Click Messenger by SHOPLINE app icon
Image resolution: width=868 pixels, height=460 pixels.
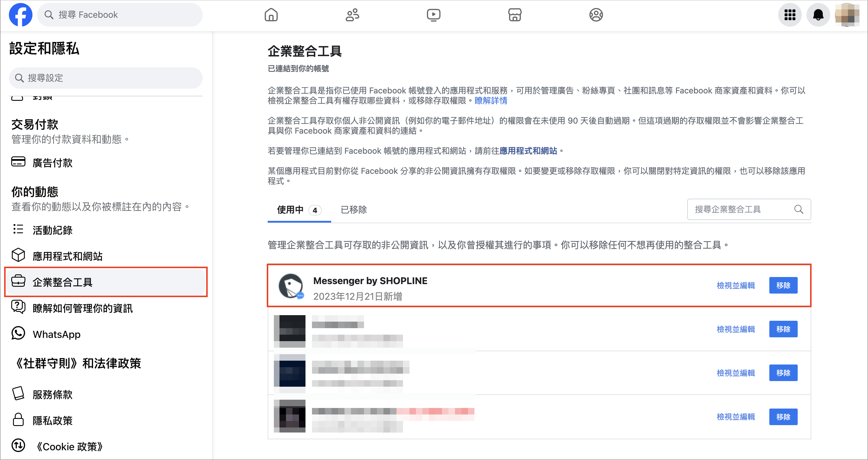pyautogui.click(x=291, y=286)
